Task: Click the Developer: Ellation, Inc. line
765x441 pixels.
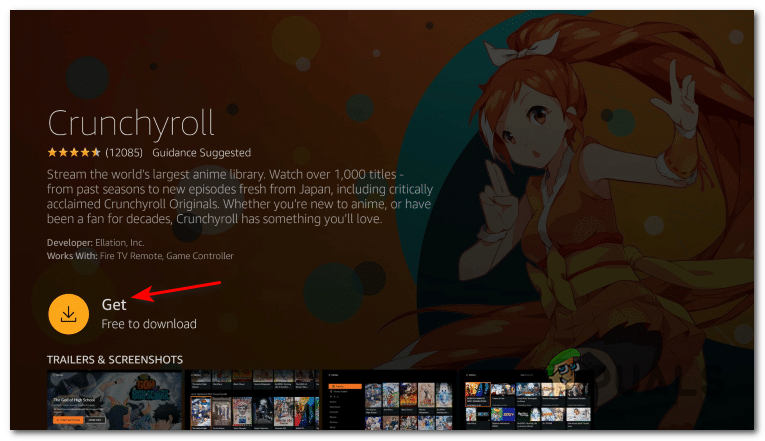Action: pos(96,242)
